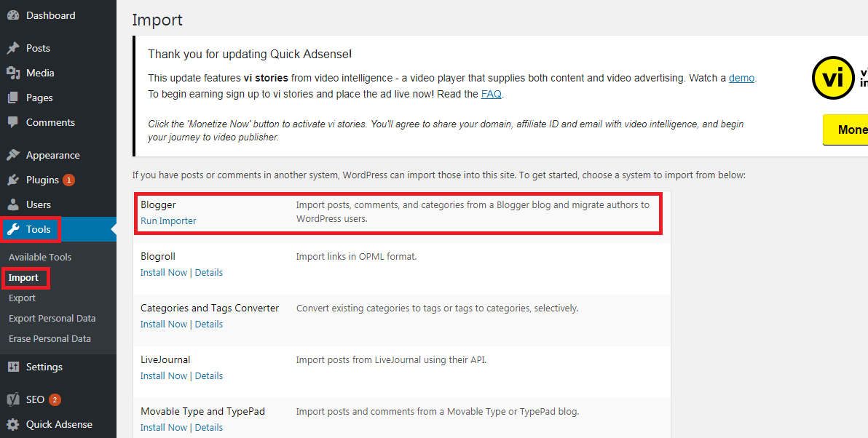
Task: Click the Plugins plug icon
Action: (13, 180)
